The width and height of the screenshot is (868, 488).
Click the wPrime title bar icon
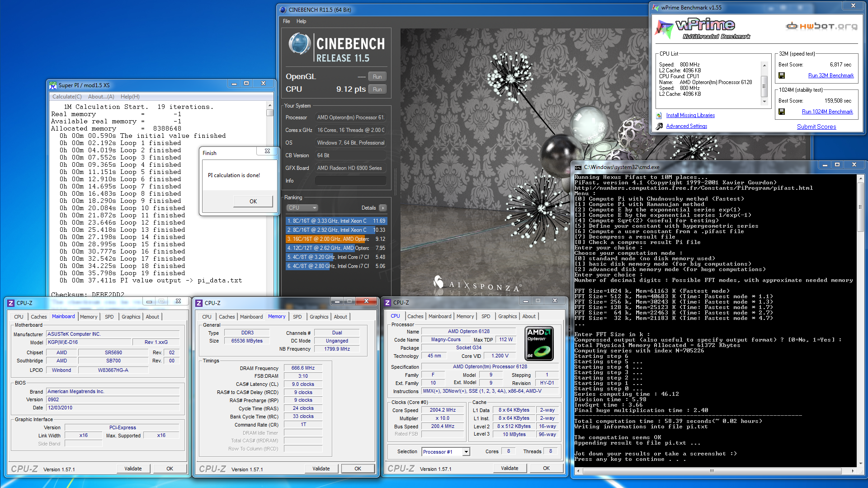656,7
